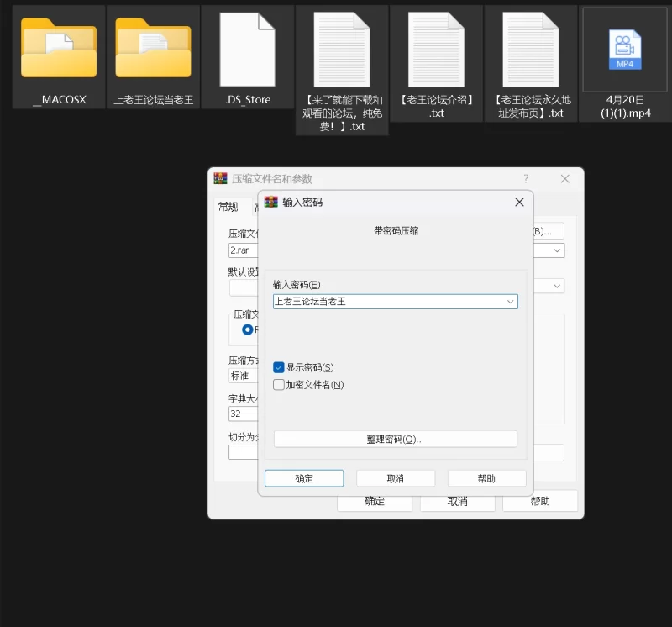Viewport: 672px width, 627px height.
Task: Confirm password with 确定 in 输入密码 dialog
Action: [304, 478]
